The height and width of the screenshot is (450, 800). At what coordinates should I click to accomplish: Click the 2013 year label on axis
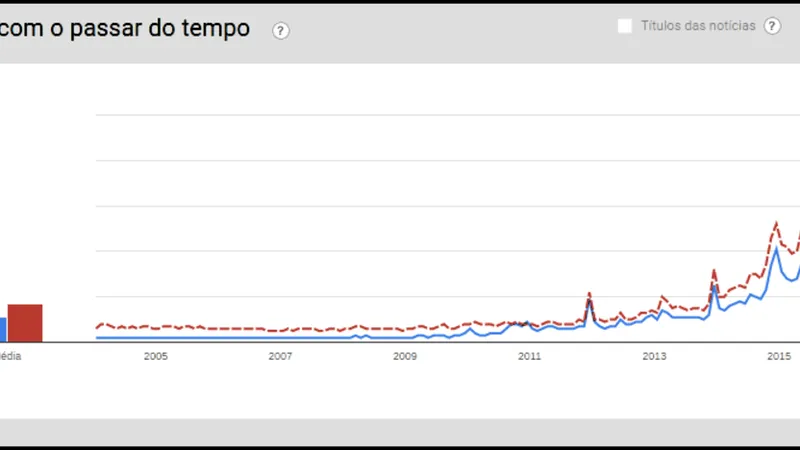coord(654,355)
